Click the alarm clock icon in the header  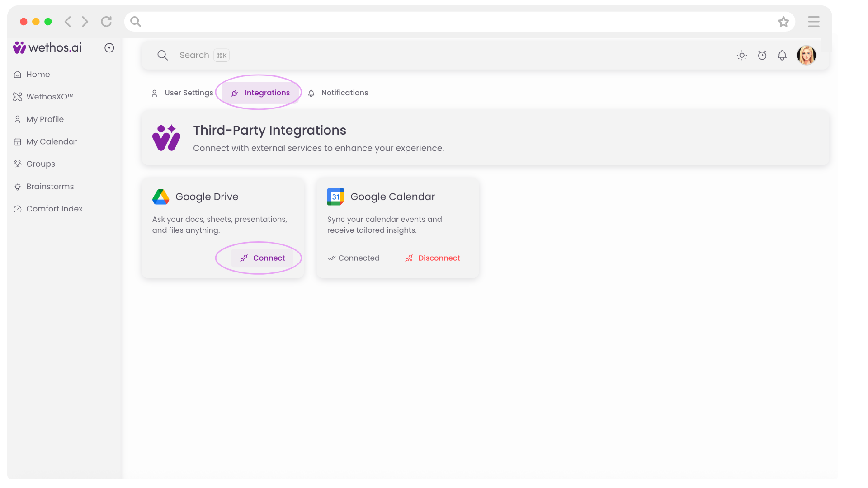[762, 55]
